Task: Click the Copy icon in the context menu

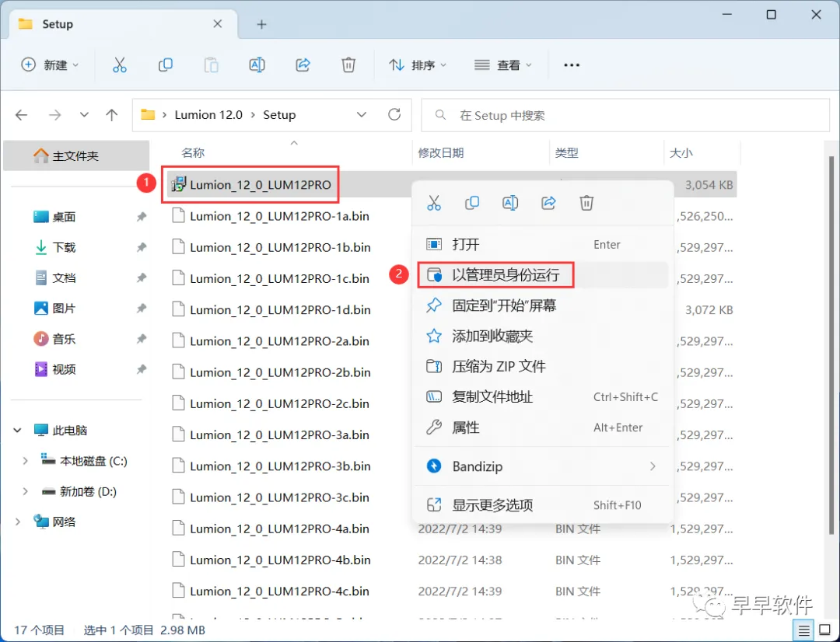Action: coord(472,203)
